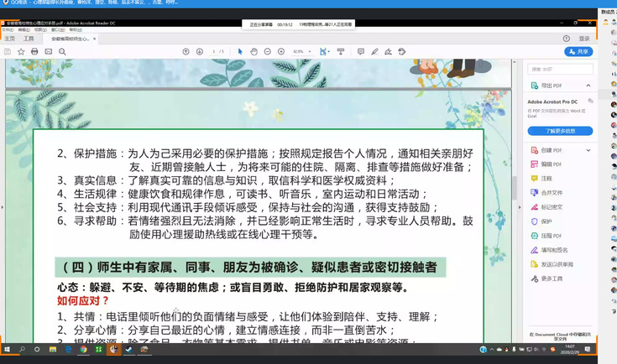Click the Windows Start button
Viewport: 617px width, 364px height.
[7, 349]
